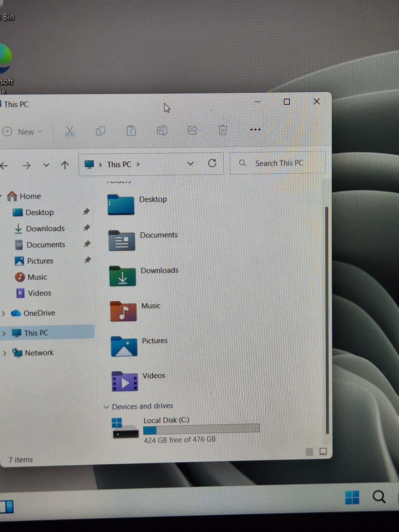Maximize the This PC window
Viewport: 399px width, 532px height.
point(287,101)
